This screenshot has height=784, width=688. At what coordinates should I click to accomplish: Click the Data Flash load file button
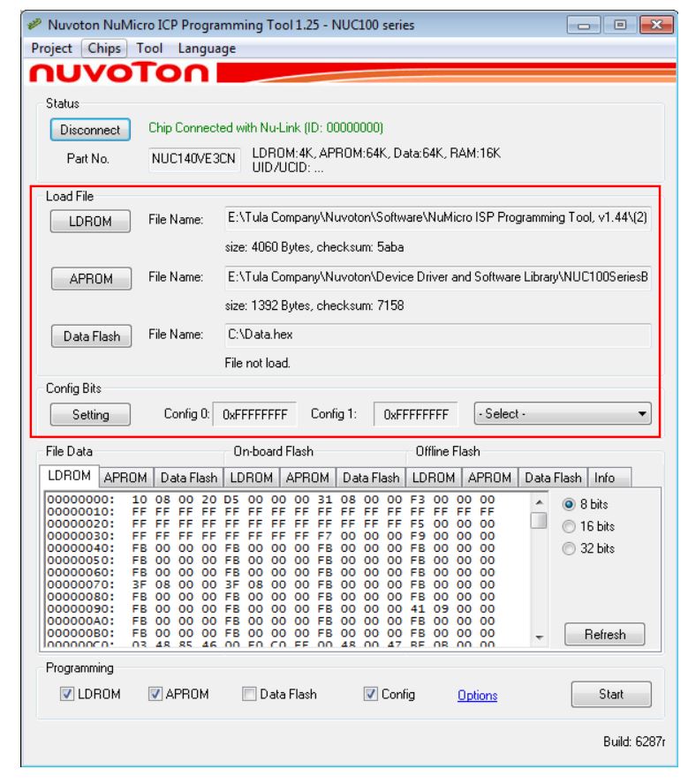[x=91, y=336]
